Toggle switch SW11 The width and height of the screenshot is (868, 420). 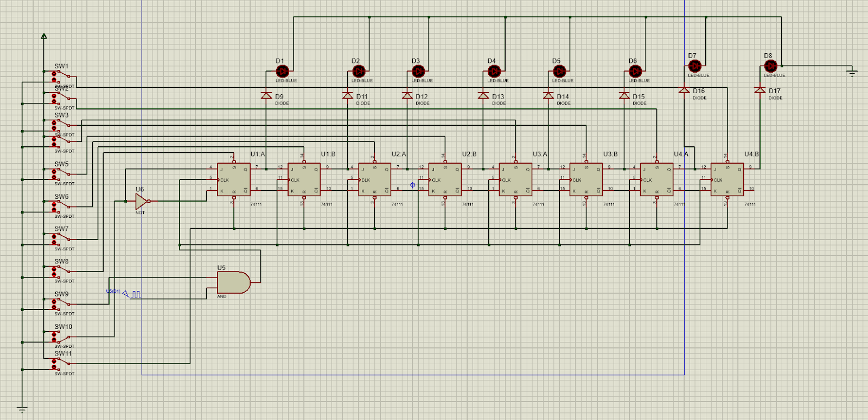click(62, 364)
